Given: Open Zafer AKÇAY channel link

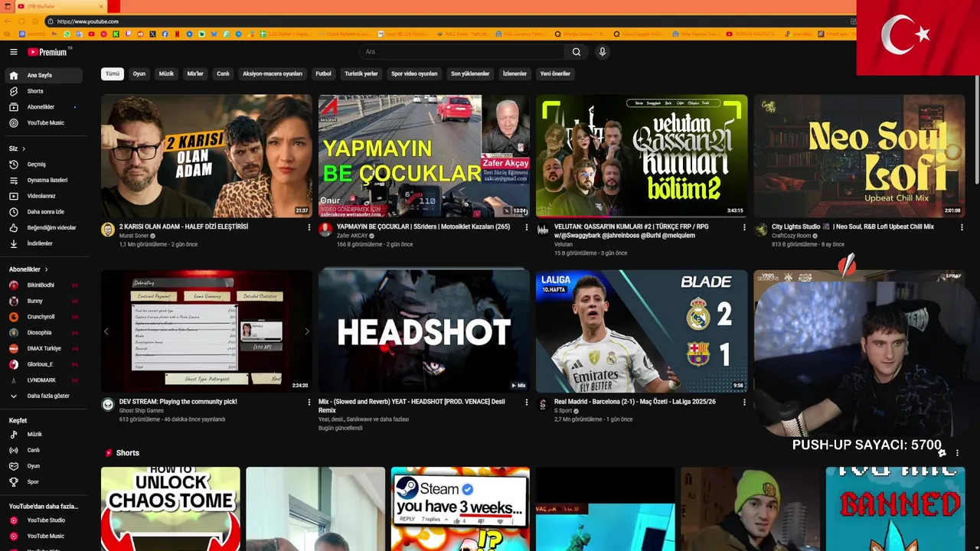Looking at the screenshot, I should (x=352, y=236).
